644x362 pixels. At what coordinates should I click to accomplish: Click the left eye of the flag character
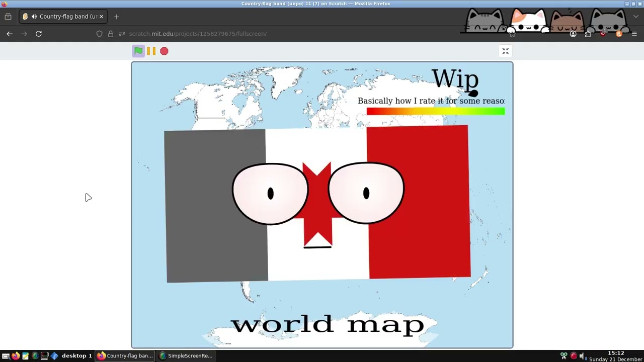tap(270, 194)
